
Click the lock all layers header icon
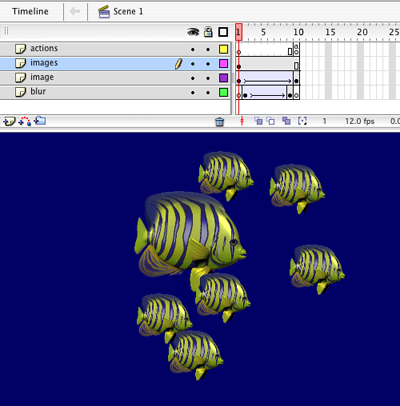(x=208, y=32)
